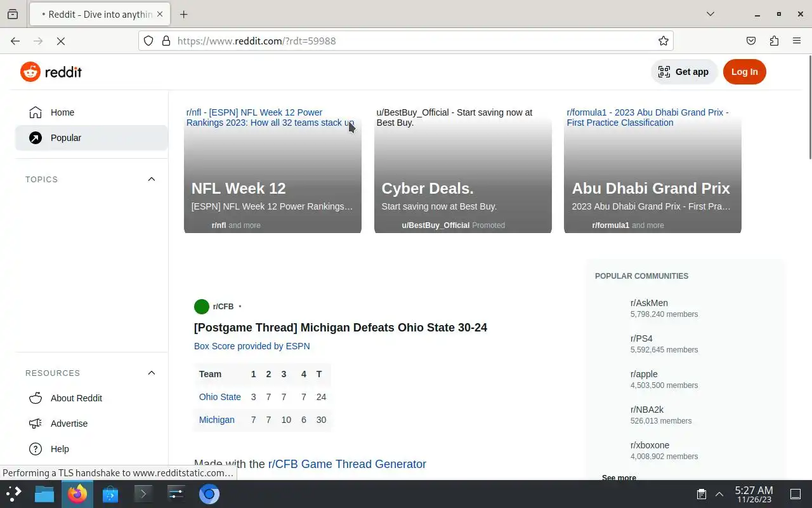Collapse the RESOURCES section

pos(151,373)
